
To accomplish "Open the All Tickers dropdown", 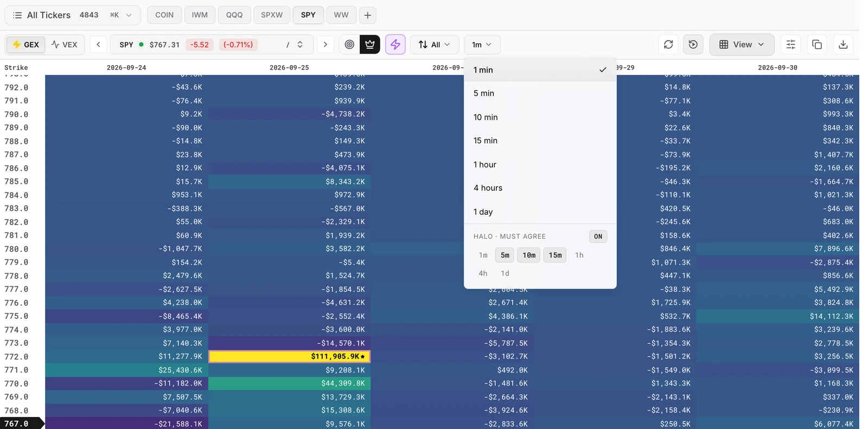I will click(x=73, y=15).
